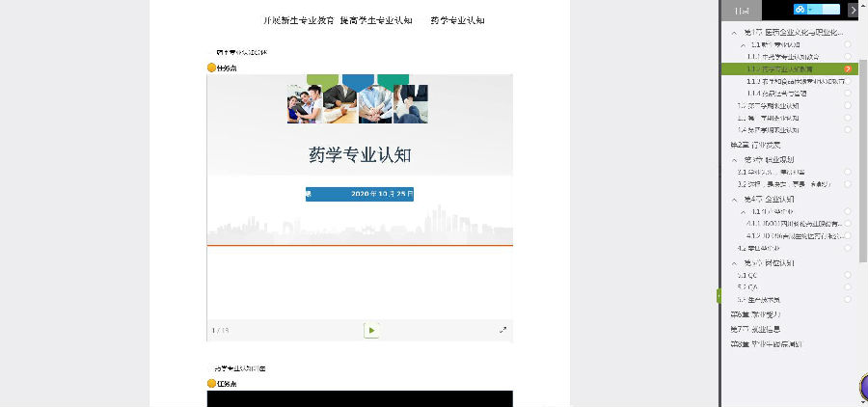
Task: Click the 2020年10月25日 date bar on slide
Action: (360, 195)
